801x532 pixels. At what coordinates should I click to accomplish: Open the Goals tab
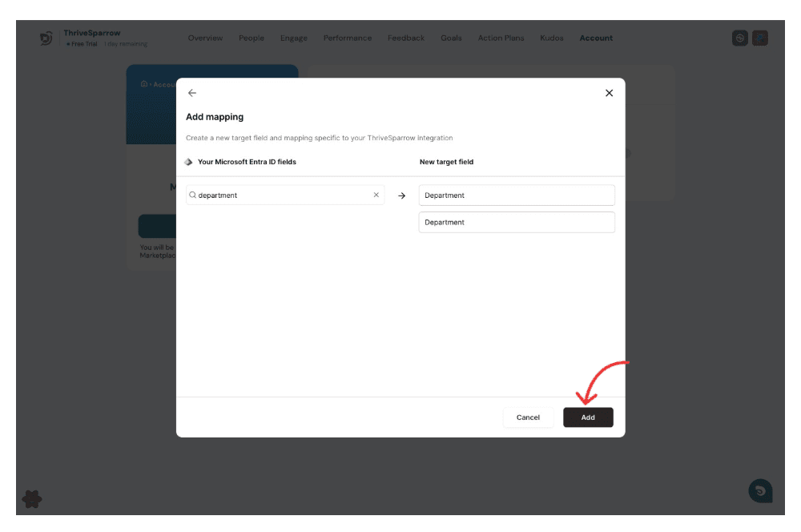(451, 38)
